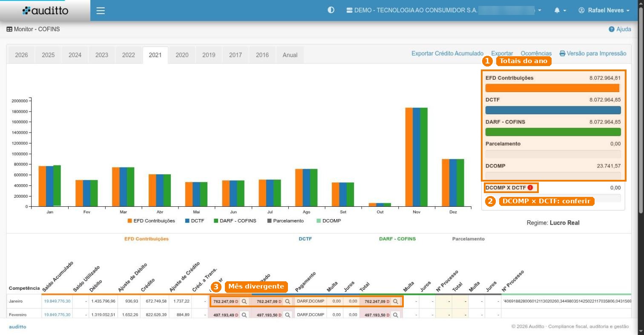
Task: Click the printer icon for Versão para Impressão
Action: [x=562, y=53]
